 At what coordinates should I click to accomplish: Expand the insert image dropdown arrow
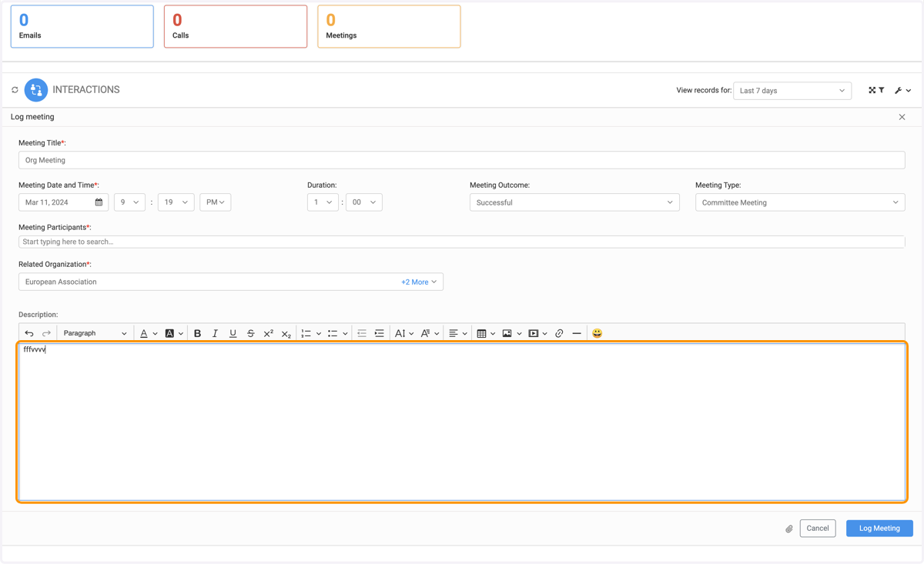tap(519, 334)
